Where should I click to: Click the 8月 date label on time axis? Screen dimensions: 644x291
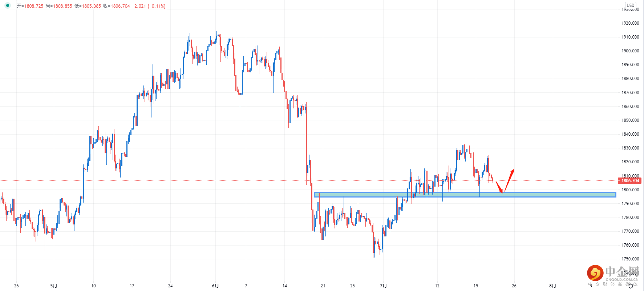[x=552, y=286]
